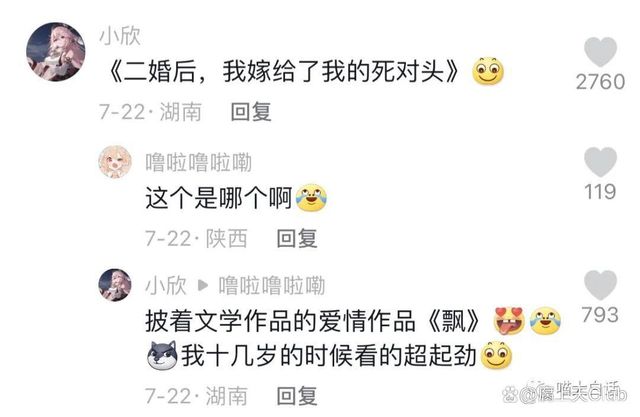Viewport: 640px width, 417px height.
Task: Click 回复 under the 《飘》 comment
Action: (x=297, y=396)
